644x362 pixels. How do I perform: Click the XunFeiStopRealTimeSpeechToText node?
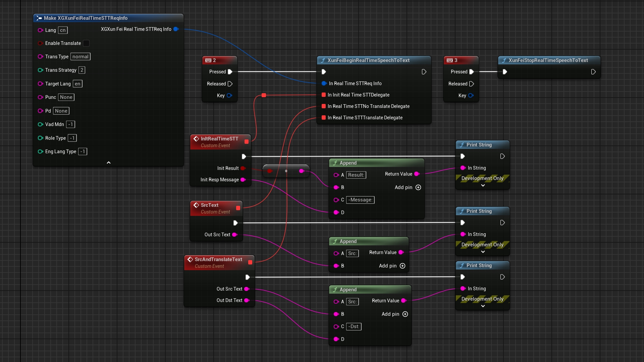tap(548, 60)
